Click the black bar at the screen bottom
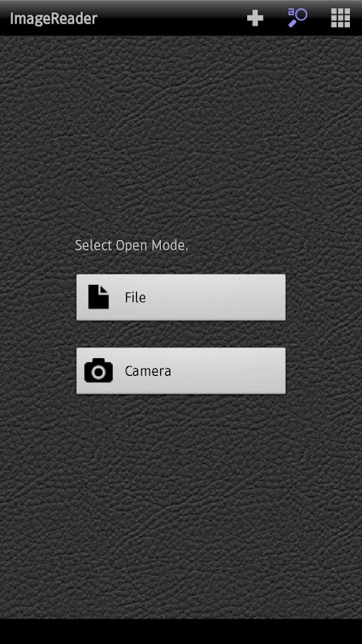The height and width of the screenshot is (644, 362). (x=181, y=631)
